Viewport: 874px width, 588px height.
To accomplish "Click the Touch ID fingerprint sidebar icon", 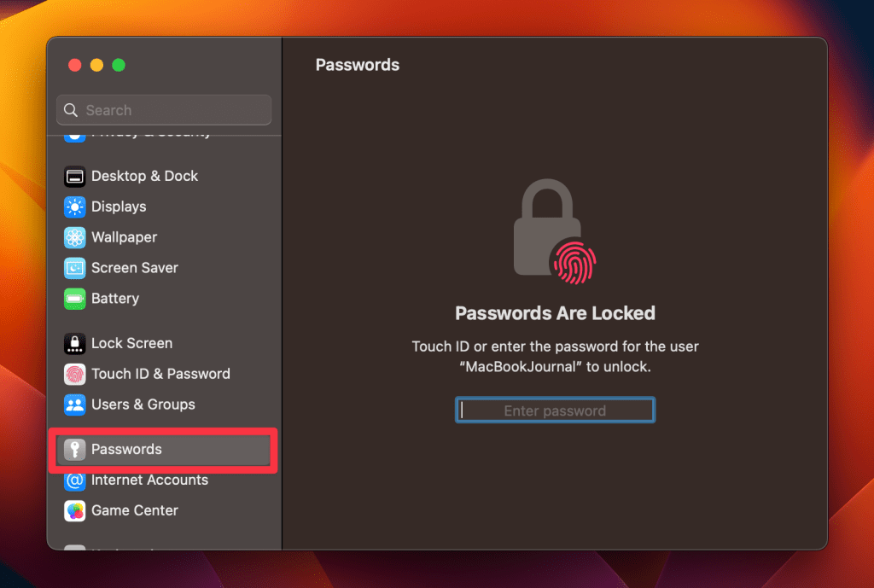I will [75, 375].
